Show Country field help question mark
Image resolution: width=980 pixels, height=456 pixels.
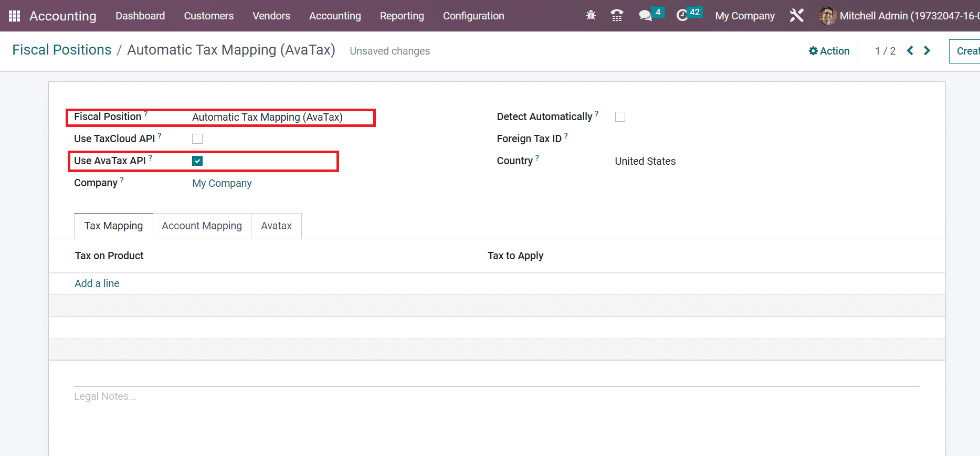tap(537, 157)
